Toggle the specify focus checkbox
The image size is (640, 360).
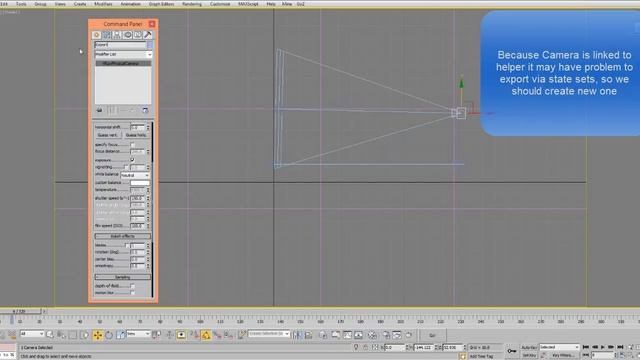[132, 144]
